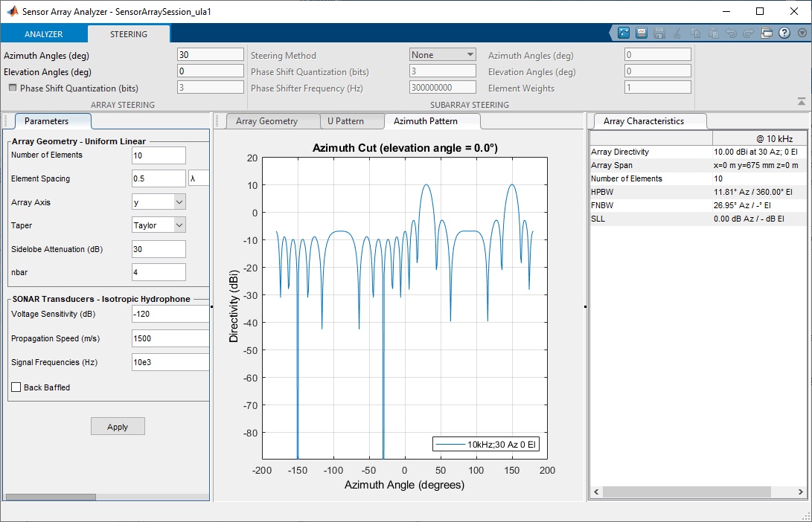Viewport: 812px width, 522px height.
Task: Open the Steering Method dropdown
Action: 443,55
